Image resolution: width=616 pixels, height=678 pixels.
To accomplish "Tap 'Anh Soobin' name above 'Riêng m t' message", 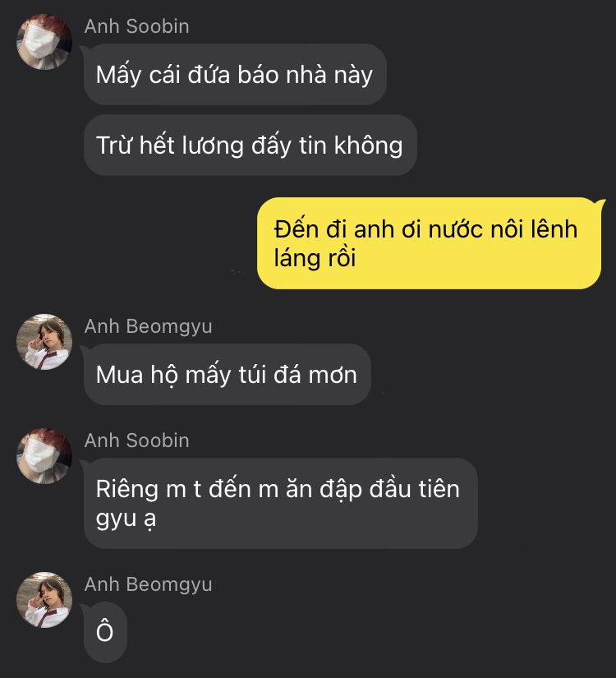I will pos(136,440).
